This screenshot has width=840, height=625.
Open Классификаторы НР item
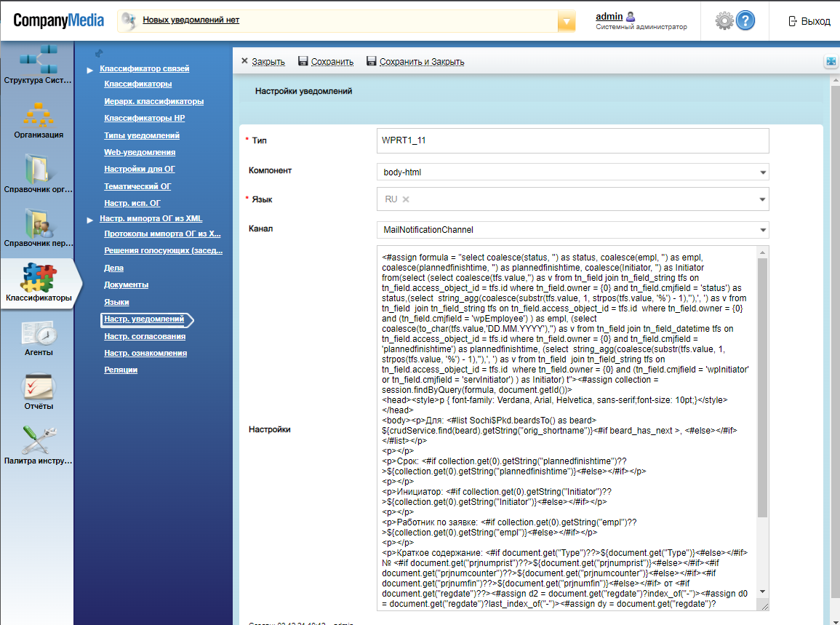[x=144, y=118]
